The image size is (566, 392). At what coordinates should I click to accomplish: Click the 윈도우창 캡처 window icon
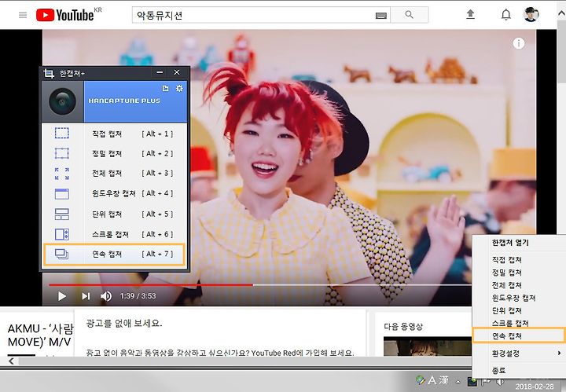[x=62, y=194]
